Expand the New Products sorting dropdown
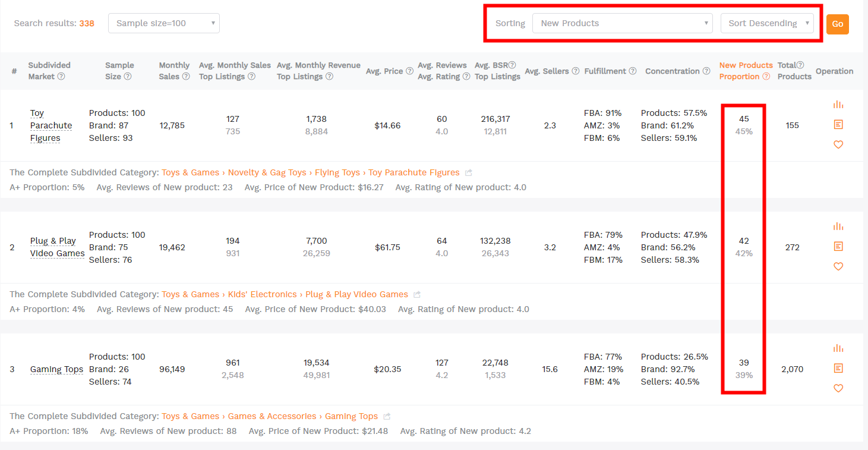This screenshot has width=868, height=450. [622, 23]
